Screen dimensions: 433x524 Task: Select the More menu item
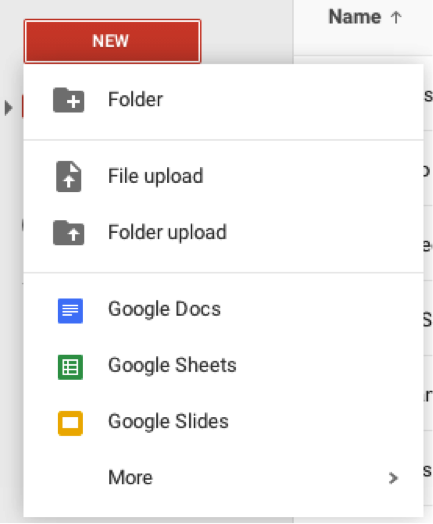point(224,478)
